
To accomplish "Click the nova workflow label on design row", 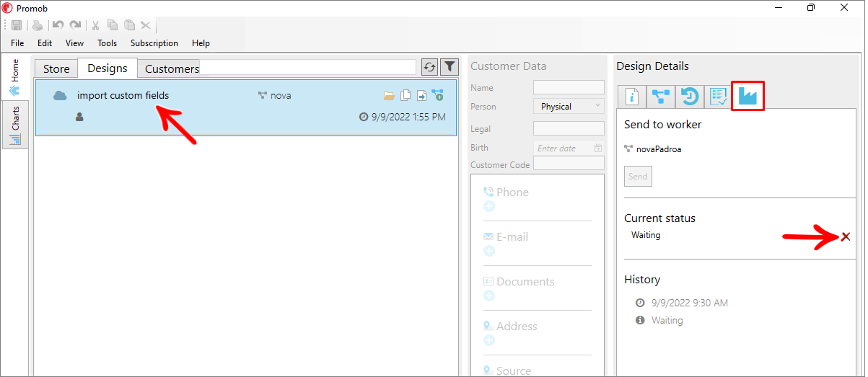I will [x=281, y=95].
